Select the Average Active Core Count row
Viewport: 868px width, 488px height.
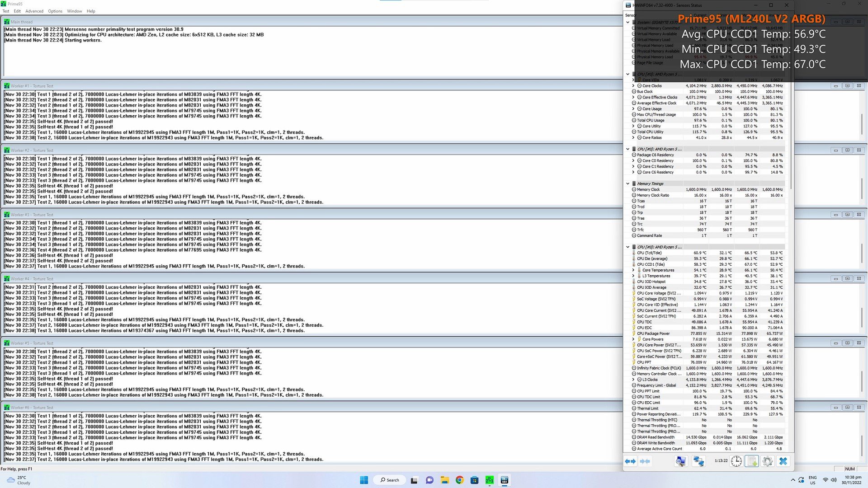708,449
